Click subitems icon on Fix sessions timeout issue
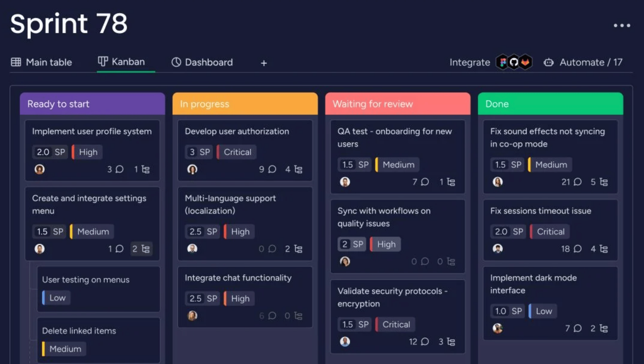The image size is (644, 364). click(603, 249)
